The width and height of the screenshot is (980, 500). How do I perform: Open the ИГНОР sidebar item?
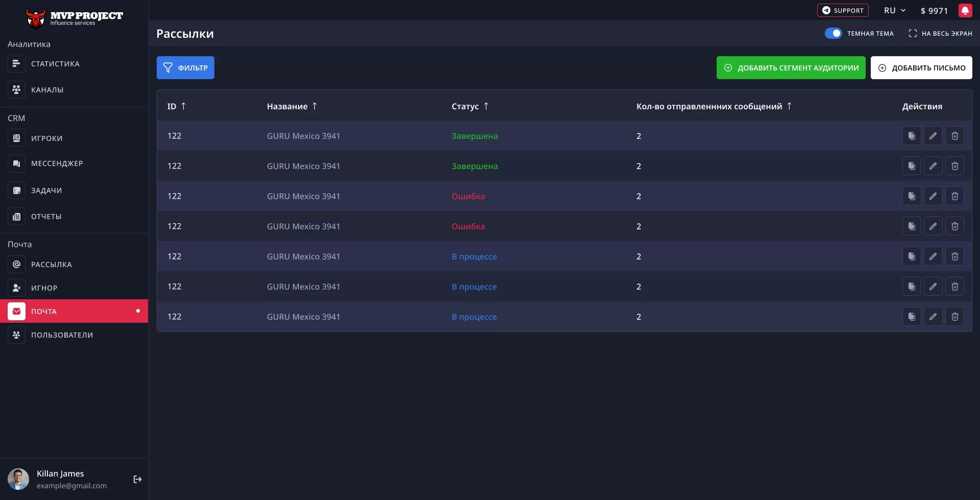click(44, 288)
